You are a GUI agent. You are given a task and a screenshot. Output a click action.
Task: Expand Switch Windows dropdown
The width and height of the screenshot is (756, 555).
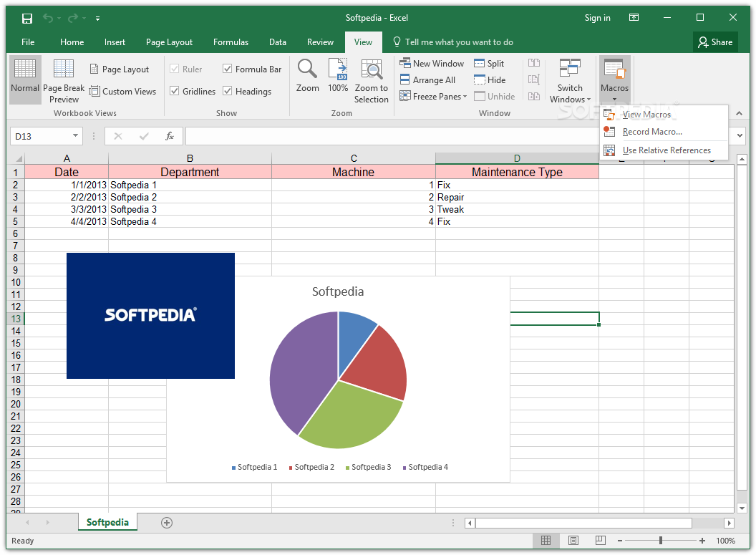pyautogui.click(x=570, y=81)
